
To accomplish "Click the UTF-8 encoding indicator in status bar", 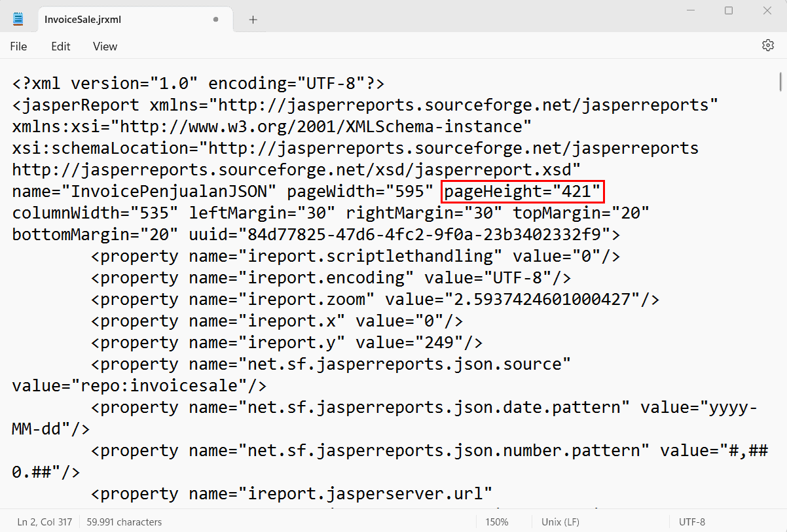I will (x=692, y=522).
